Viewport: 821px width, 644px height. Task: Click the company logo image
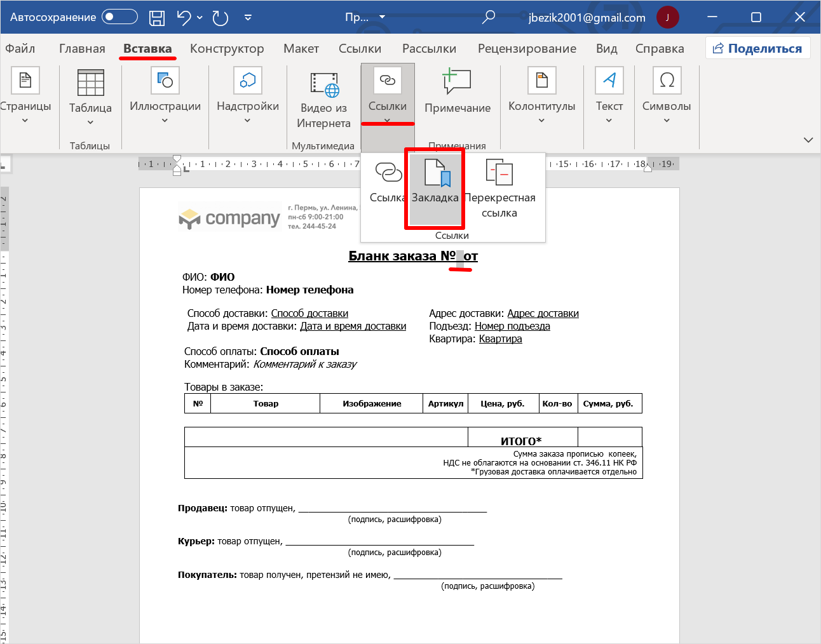229,218
